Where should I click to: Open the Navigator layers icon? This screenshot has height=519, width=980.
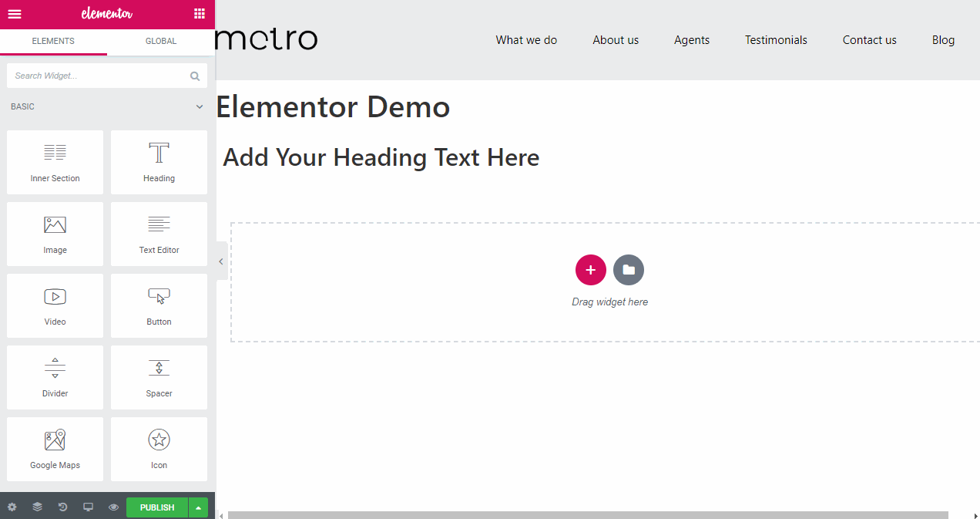point(37,507)
